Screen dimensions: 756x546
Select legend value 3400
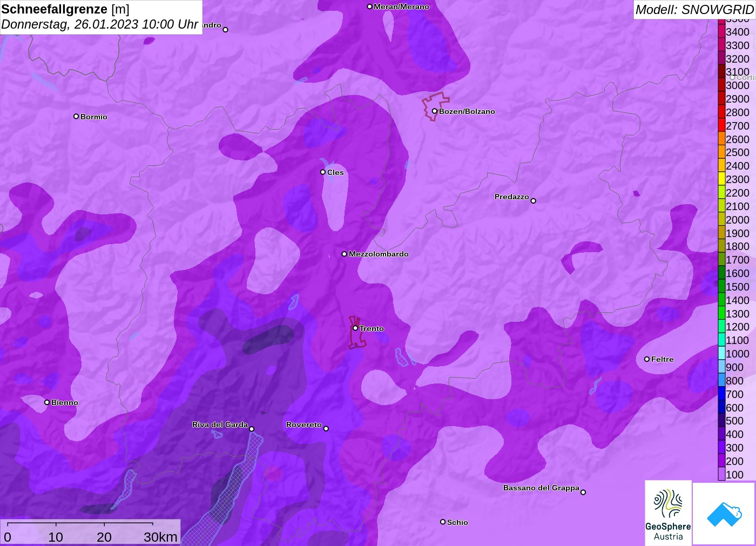(738, 32)
